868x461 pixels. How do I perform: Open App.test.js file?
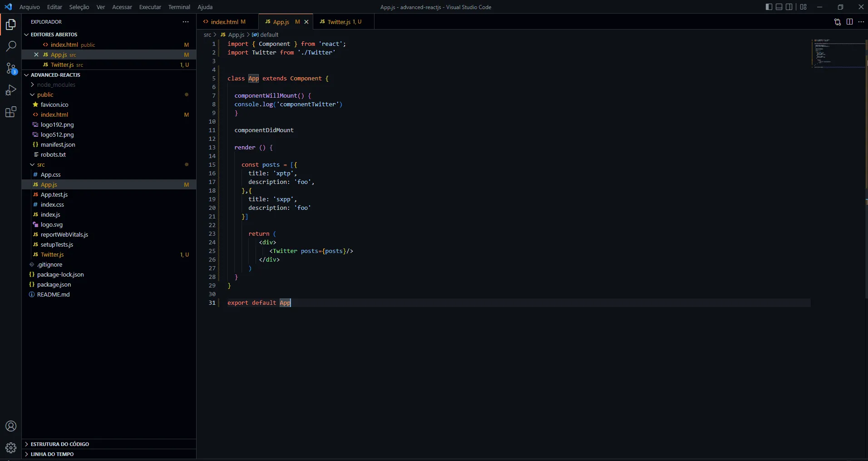[109, 195]
